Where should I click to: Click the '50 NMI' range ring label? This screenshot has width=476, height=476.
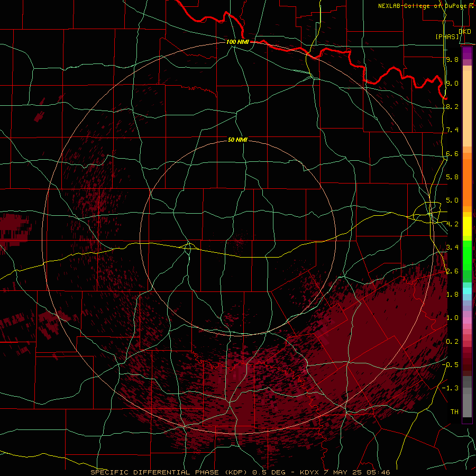(237, 140)
